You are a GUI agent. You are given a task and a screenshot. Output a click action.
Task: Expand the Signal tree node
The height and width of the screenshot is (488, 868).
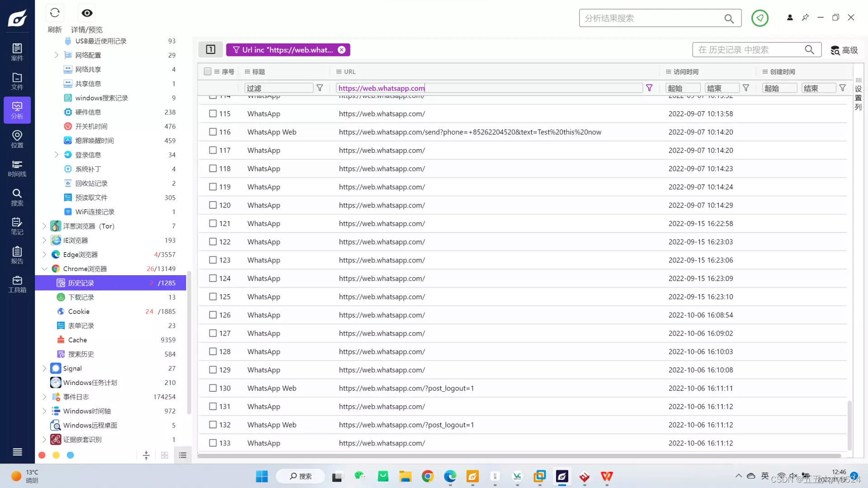[x=44, y=368]
